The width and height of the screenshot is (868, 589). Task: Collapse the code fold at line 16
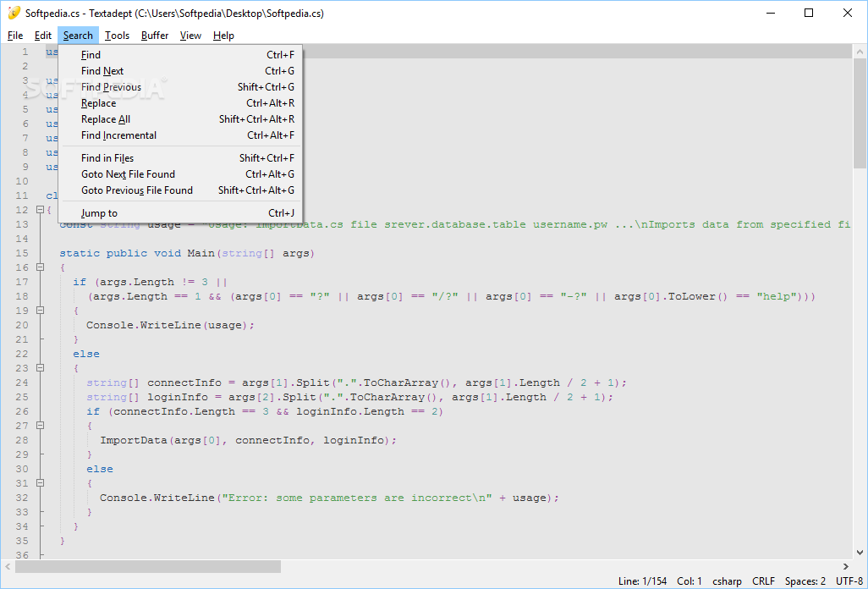[40, 267]
